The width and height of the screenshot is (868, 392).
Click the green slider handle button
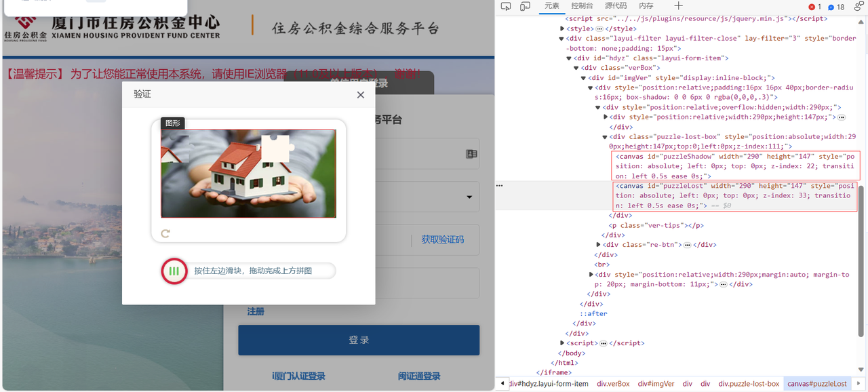(x=174, y=271)
